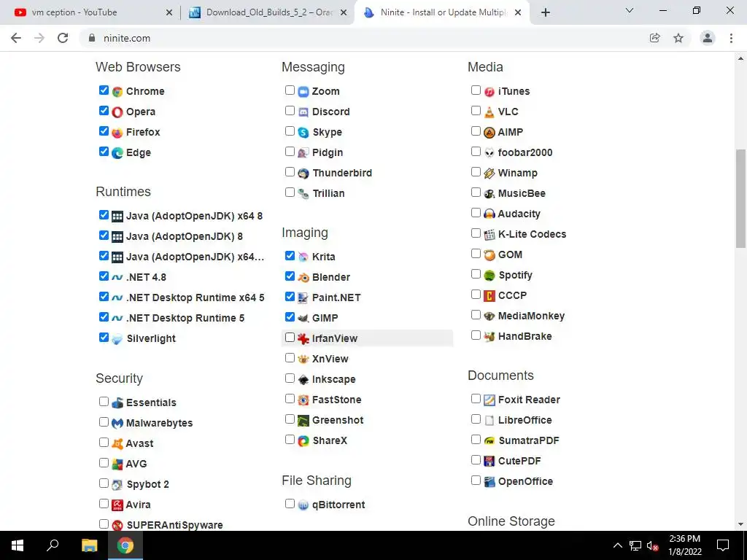The width and height of the screenshot is (747, 560).
Task: Click the Avast logo icon
Action: [x=117, y=444]
